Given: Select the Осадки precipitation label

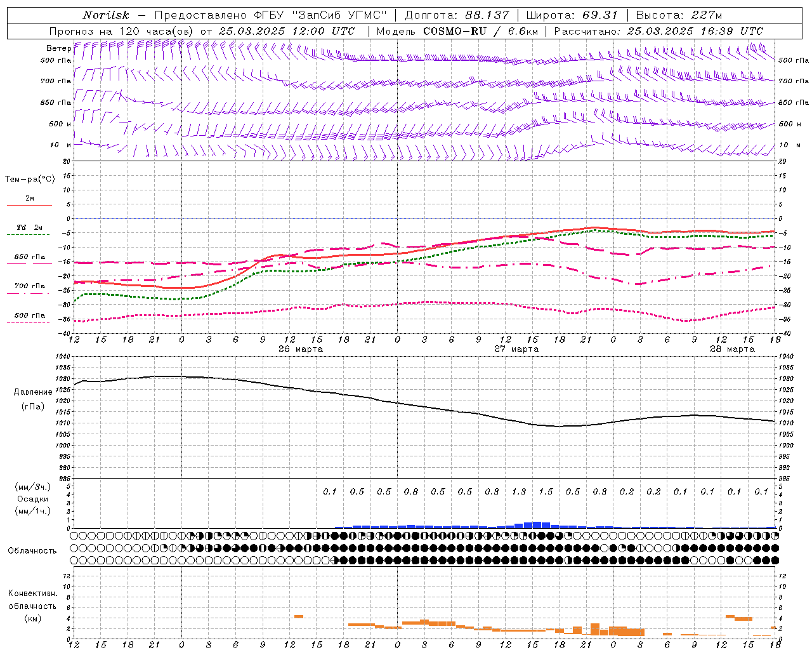Looking at the screenshot, I should click(x=33, y=499).
